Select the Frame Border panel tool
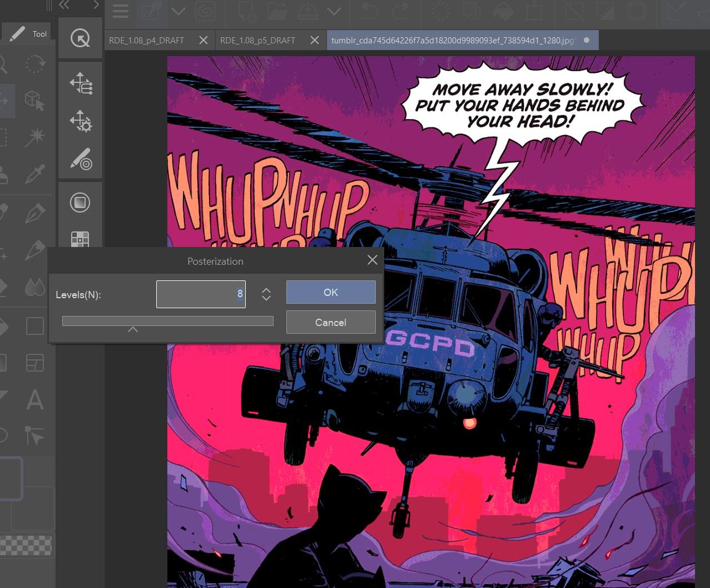Screen dimensions: 710x588 coord(34,363)
